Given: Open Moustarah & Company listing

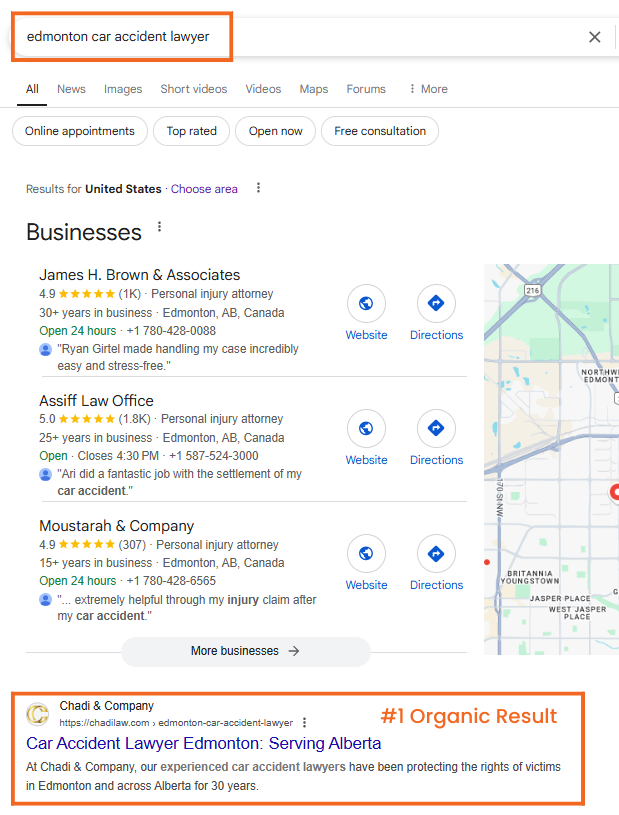Looking at the screenshot, I should tap(116, 526).
